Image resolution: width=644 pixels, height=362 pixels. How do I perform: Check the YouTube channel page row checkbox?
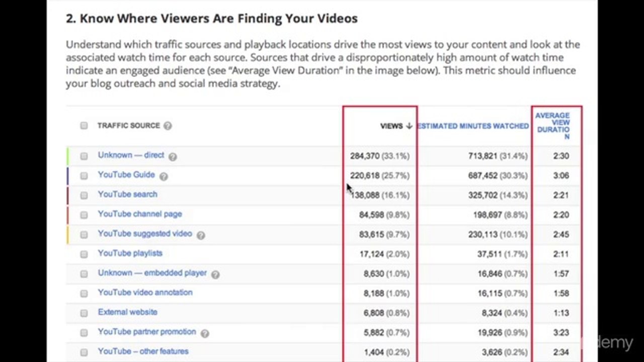click(84, 215)
